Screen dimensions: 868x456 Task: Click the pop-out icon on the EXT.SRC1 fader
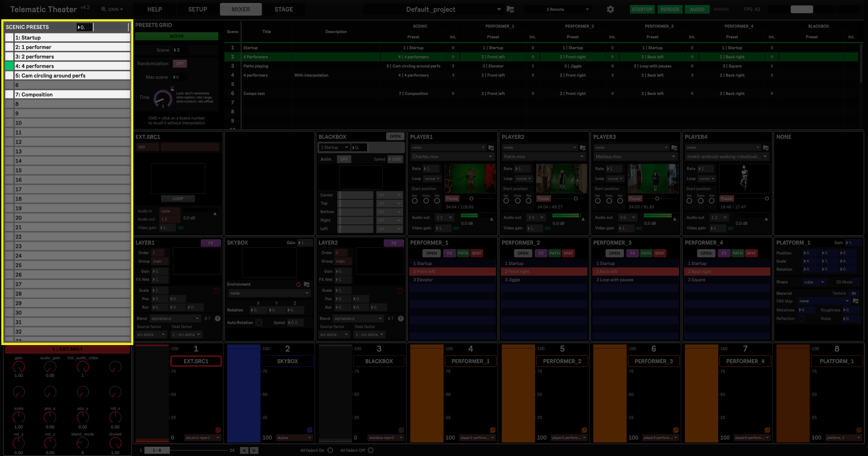(218, 430)
